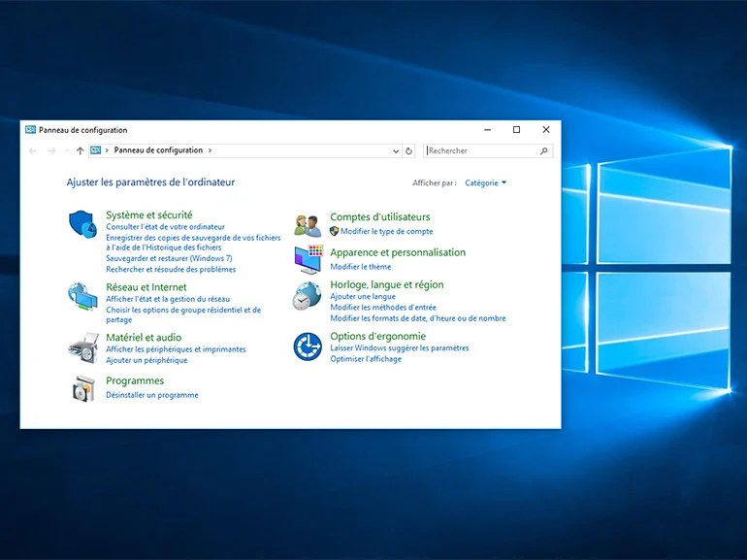Image resolution: width=747 pixels, height=560 pixels.
Task: Open Système et sécurité heading link
Action: [x=149, y=214]
